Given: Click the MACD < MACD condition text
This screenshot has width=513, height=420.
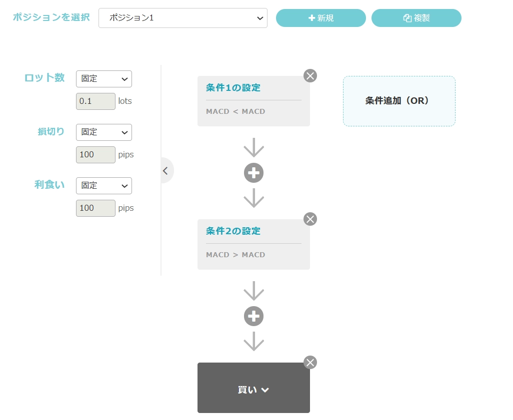Looking at the screenshot, I should [235, 111].
